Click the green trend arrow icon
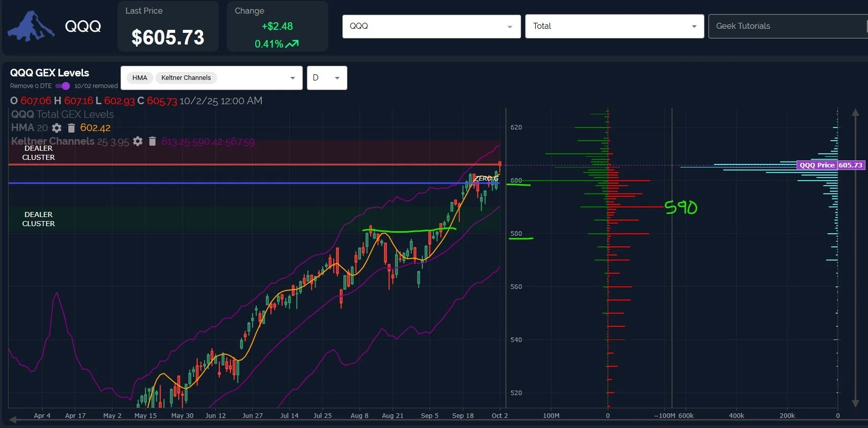This screenshot has width=868, height=428. pos(292,44)
